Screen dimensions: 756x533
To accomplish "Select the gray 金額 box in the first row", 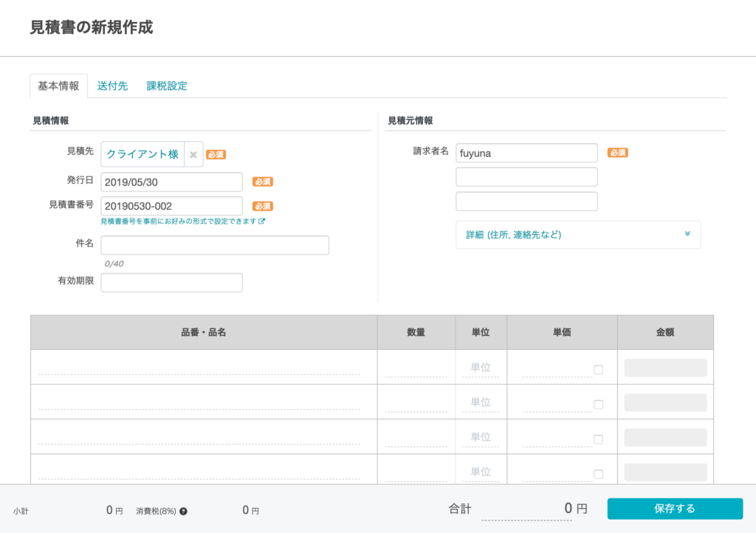I will point(665,368).
